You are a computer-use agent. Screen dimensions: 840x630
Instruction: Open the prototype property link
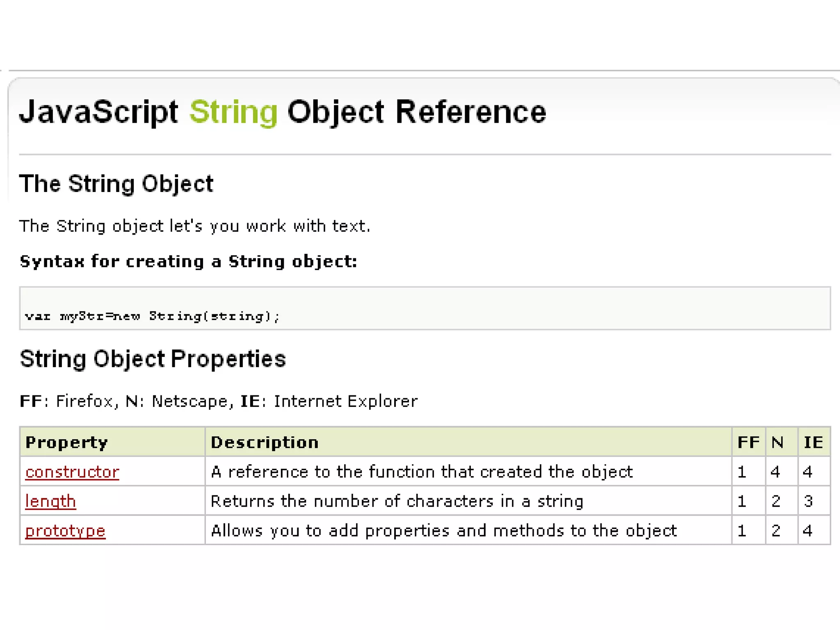pos(65,531)
